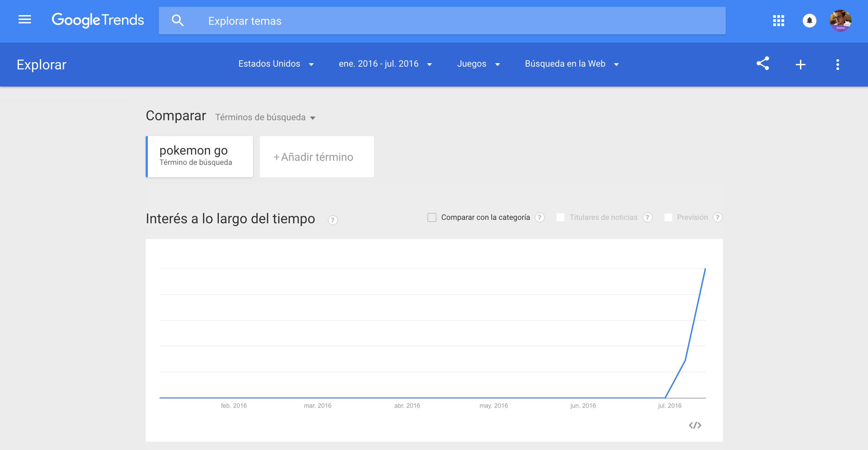Toggle the Previsión checkbox
The height and width of the screenshot is (450, 868).
[668, 217]
